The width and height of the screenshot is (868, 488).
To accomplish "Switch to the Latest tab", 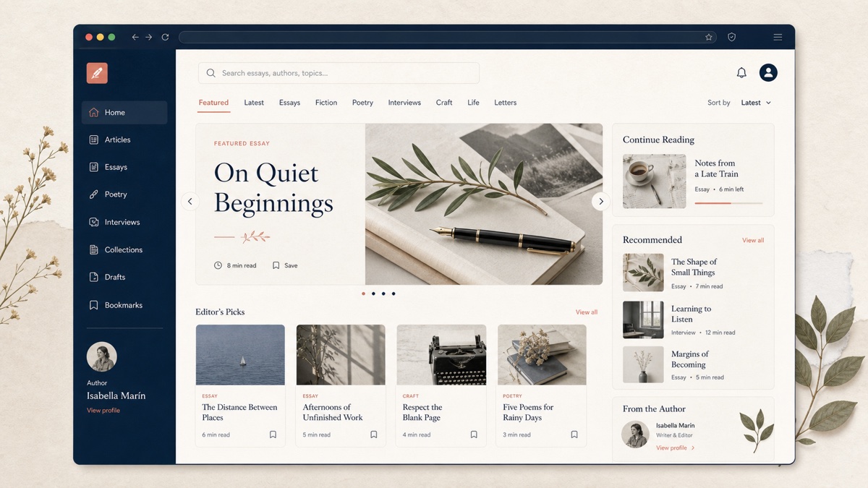I will [254, 103].
